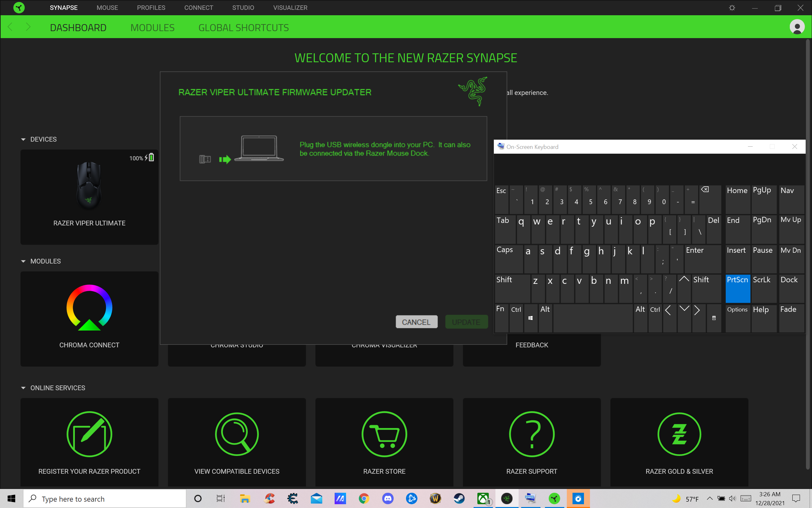Click the Esc key on On-Screen Keyboard
Screen dimensions: 812x508
501,200
